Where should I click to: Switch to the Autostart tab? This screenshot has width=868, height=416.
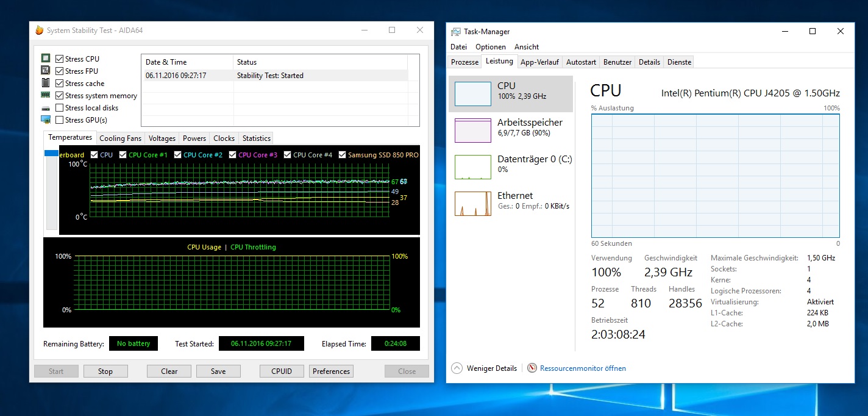click(x=581, y=62)
